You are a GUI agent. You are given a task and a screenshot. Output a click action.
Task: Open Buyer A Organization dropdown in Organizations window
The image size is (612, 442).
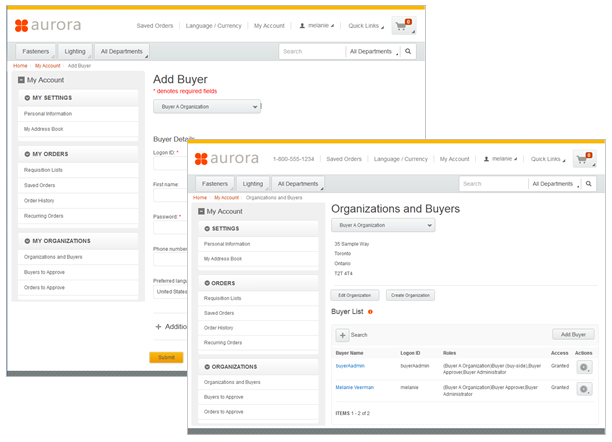(x=383, y=225)
